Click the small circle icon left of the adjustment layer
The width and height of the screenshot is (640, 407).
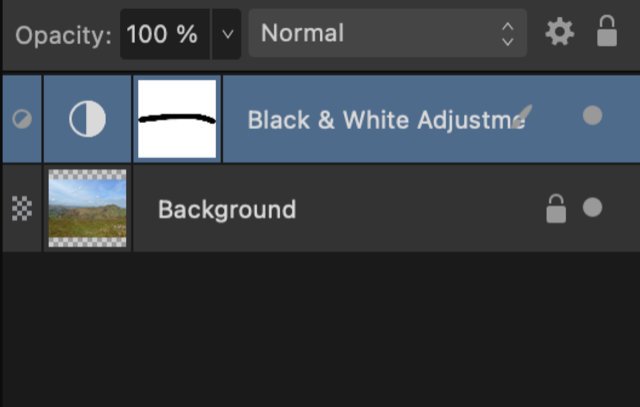click(21, 120)
